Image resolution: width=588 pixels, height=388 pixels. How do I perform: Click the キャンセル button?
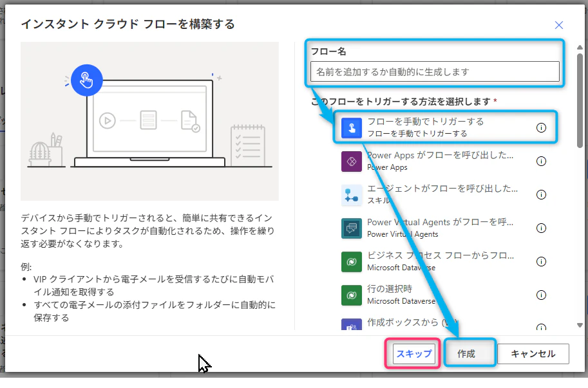pos(533,354)
